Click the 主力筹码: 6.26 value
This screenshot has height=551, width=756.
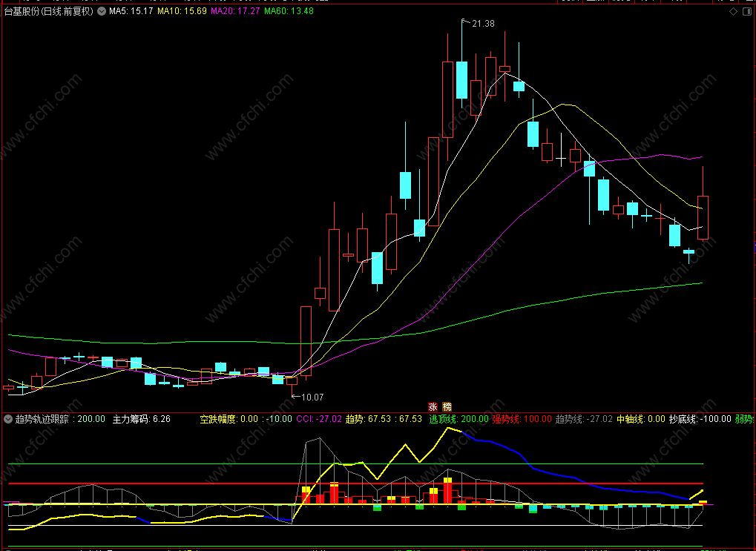pyautogui.click(x=141, y=419)
